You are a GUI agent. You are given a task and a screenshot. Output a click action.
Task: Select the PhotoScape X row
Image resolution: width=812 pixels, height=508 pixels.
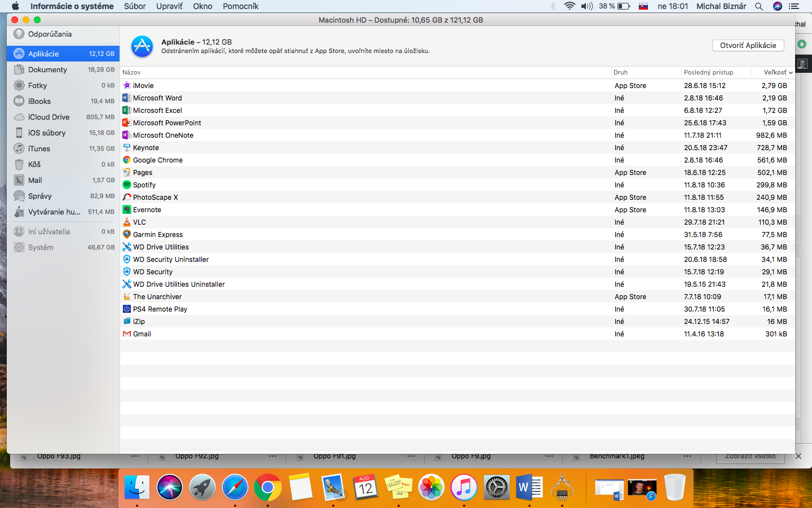pyautogui.click(x=457, y=197)
